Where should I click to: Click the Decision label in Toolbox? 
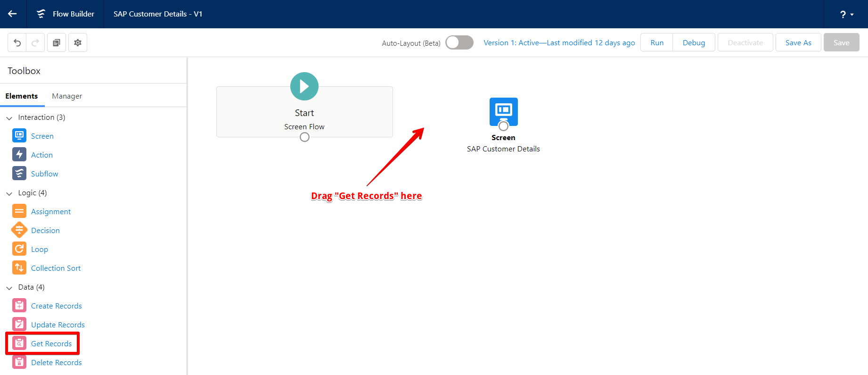click(45, 231)
